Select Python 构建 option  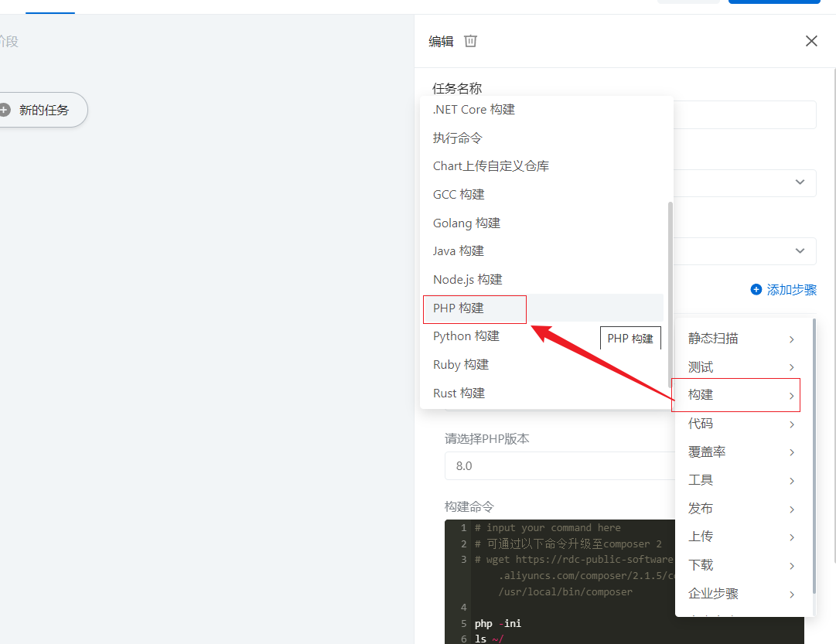click(543, 336)
